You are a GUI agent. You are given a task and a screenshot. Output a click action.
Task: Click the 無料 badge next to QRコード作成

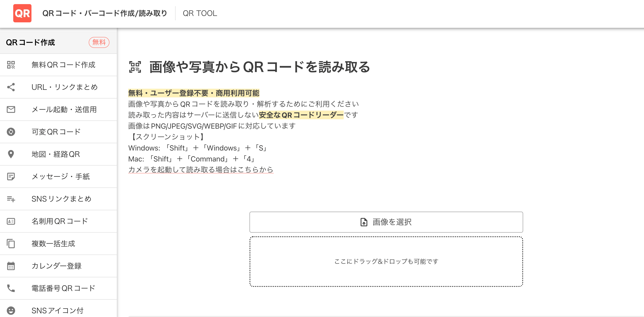point(99,42)
